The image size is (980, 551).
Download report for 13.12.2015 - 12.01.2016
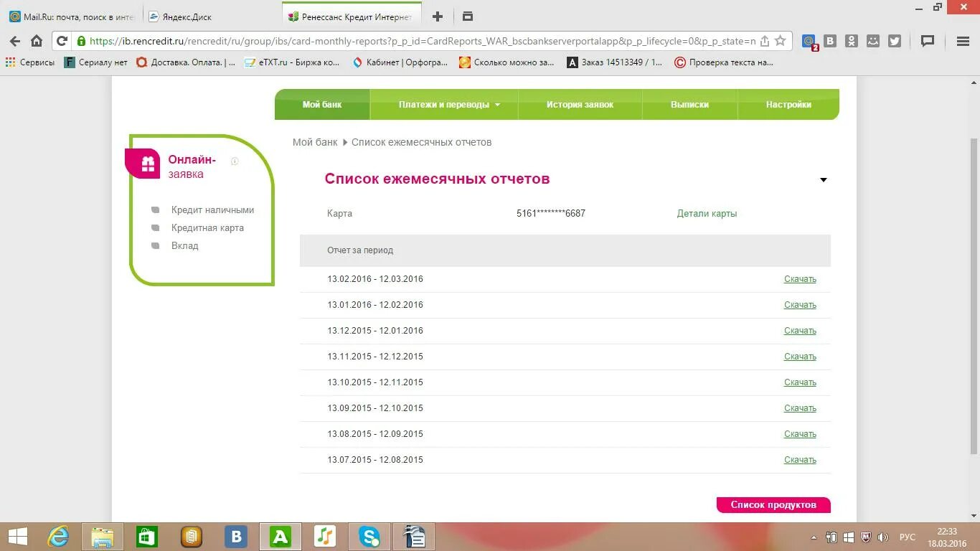tap(800, 331)
